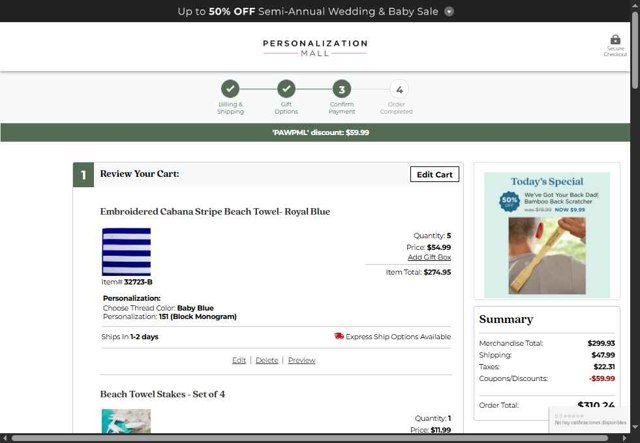
Task: Click the ratings widget in bottom corner
Action: click(x=589, y=419)
